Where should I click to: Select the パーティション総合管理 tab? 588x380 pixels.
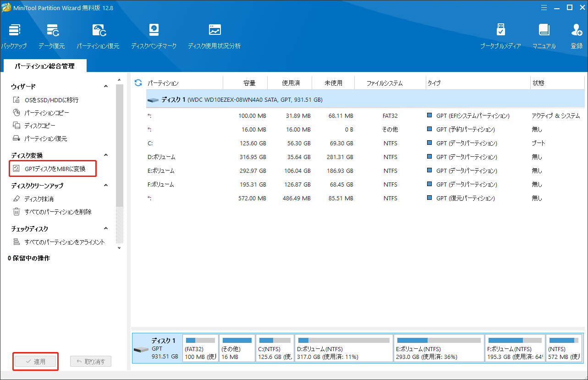coord(44,66)
